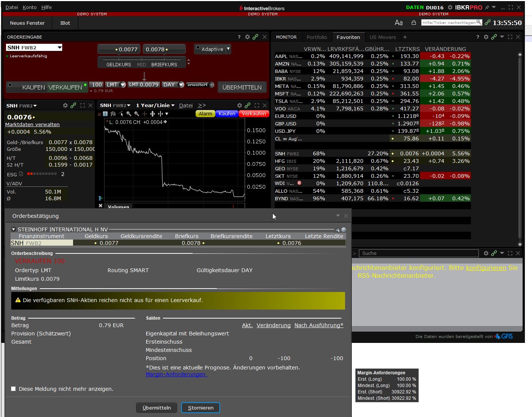The height and width of the screenshot is (417, 532).
Task: Open the news panel settings gear
Action: [x=486, y=253]
